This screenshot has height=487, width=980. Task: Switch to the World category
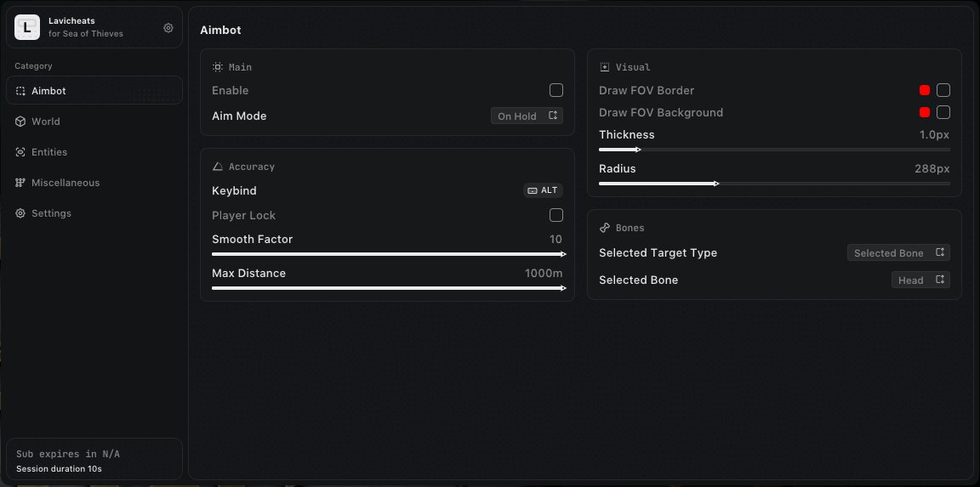point(46,122)
